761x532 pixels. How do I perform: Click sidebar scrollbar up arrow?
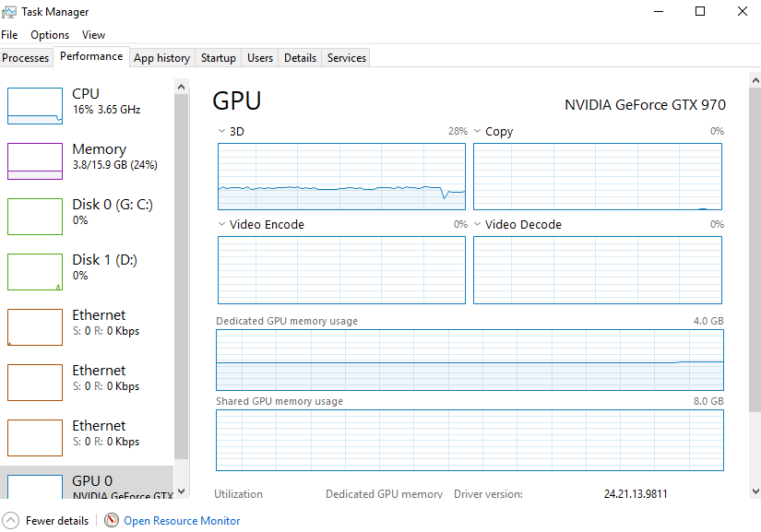click(181, 87)
